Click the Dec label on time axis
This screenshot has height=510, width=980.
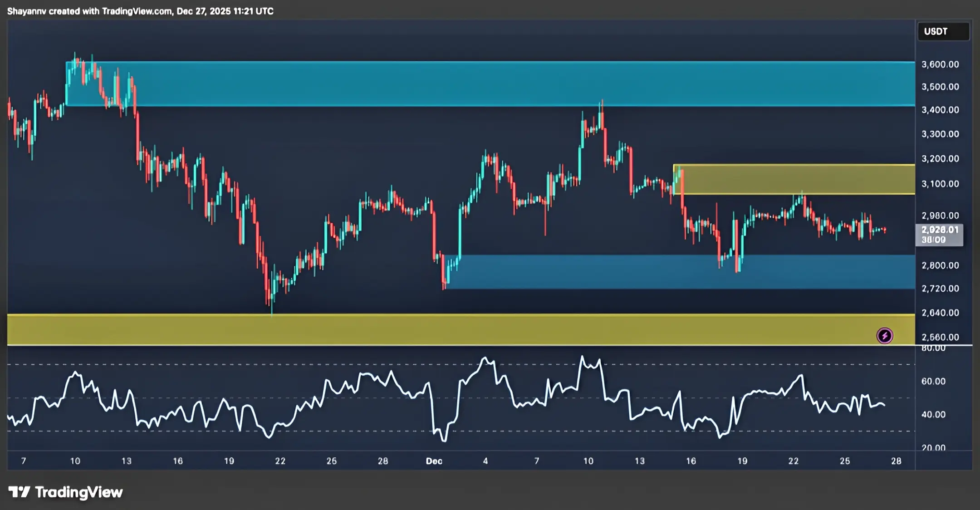pos(434,461)
